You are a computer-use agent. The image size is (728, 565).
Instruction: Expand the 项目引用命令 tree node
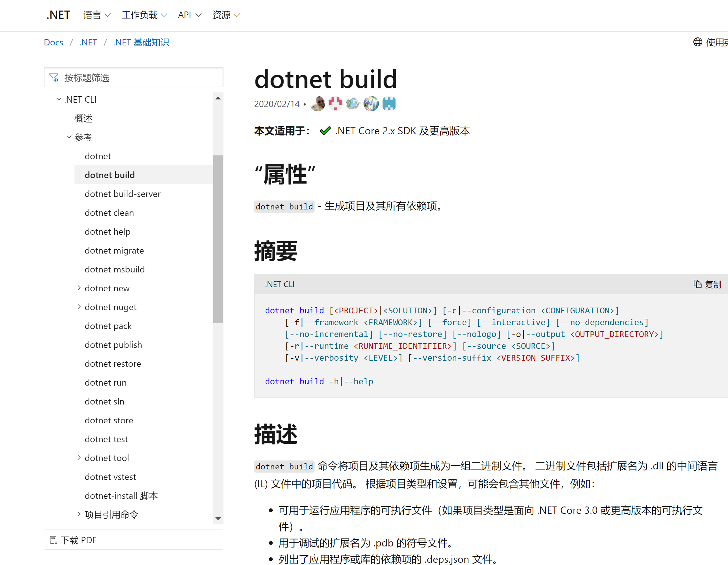[79, 514]
